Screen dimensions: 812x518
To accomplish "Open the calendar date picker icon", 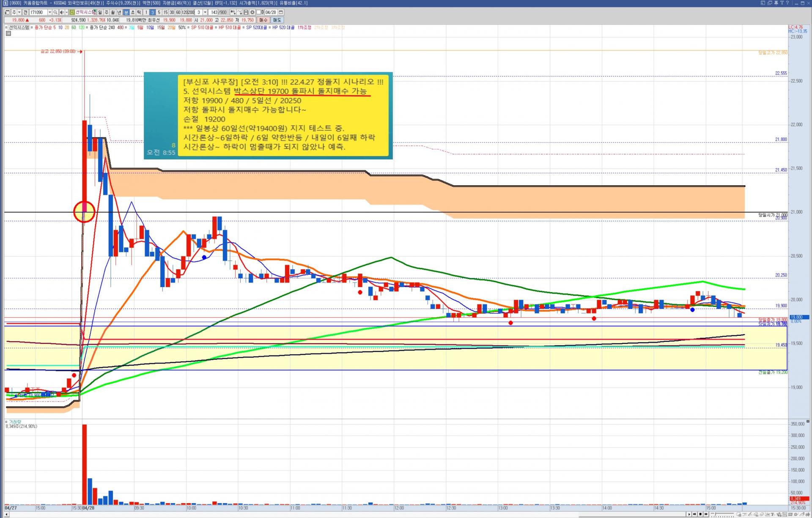I will pyautogui.click(x=281, y=12).
